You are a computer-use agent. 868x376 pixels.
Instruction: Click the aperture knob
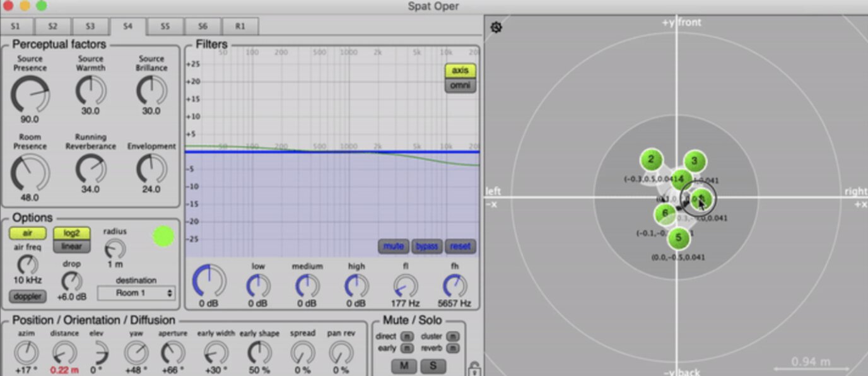click(x=173, y=352)
